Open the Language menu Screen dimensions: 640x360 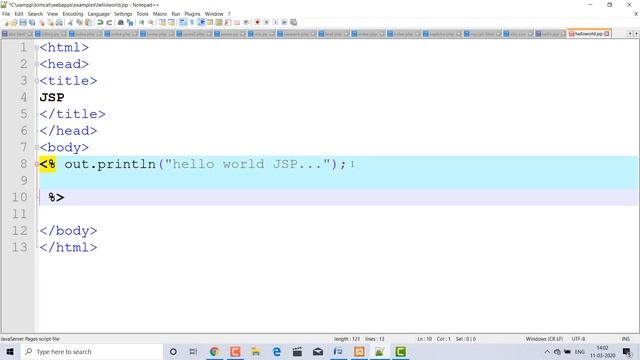click(98, 14)
